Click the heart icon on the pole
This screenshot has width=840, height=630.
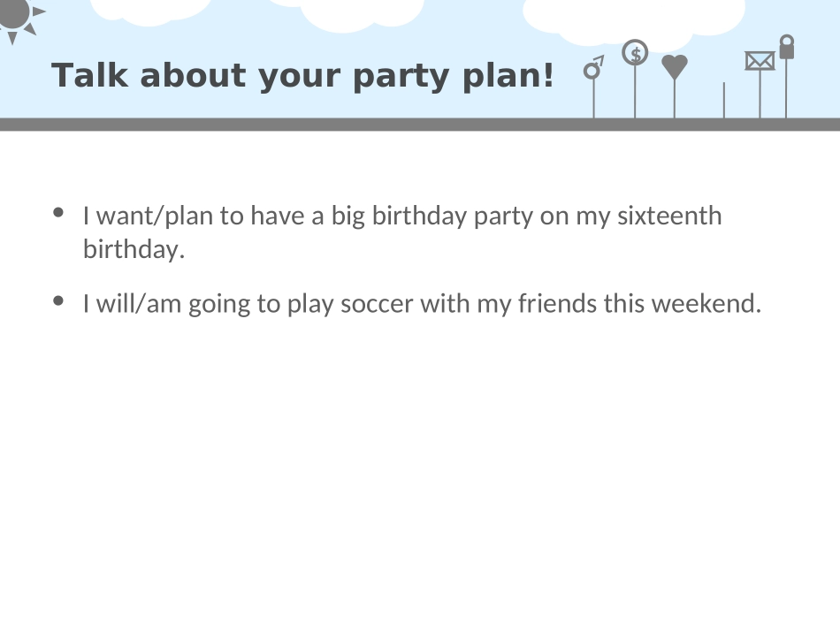pyautogui.click(x=675, y=65)
